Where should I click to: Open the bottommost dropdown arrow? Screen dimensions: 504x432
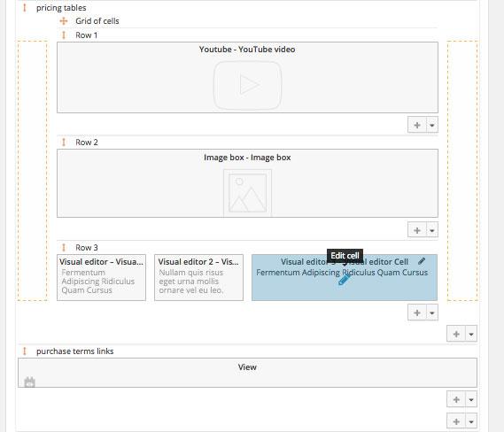click(x=471, y=421)
